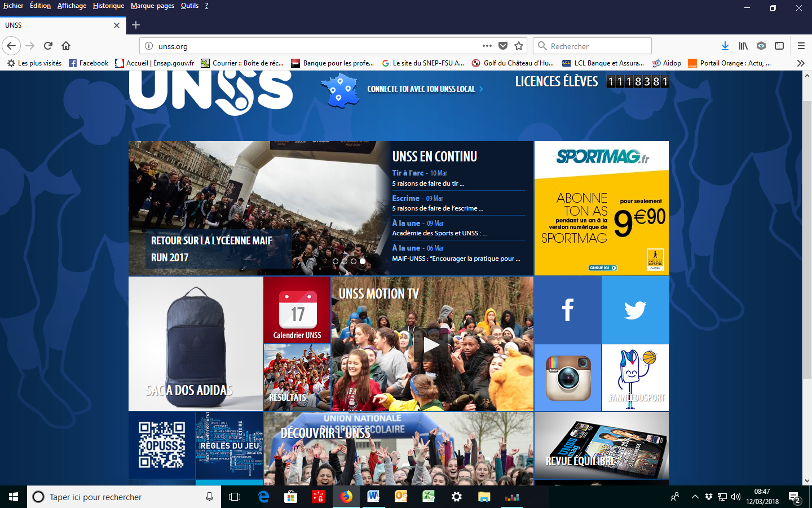Image resolution: width=812 pixels, height=508 pixels.
Task: Open Task View on the taskbar
Action: pyautogui.click(x=235, y=497)
